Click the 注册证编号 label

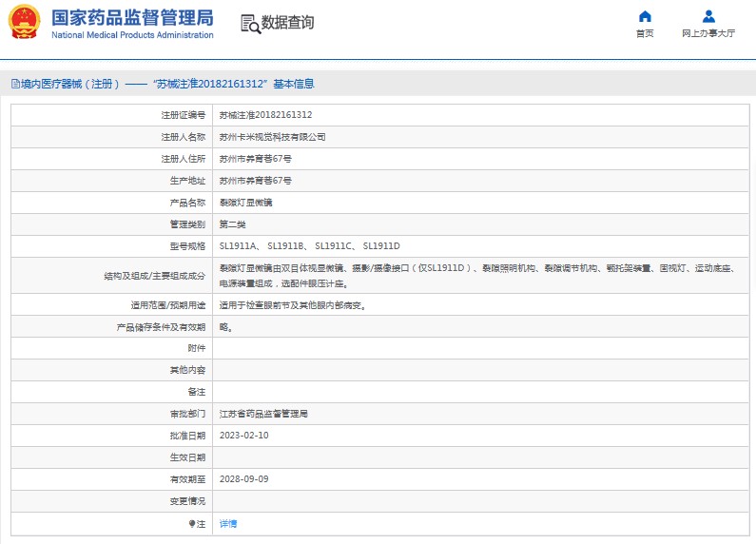184,115
